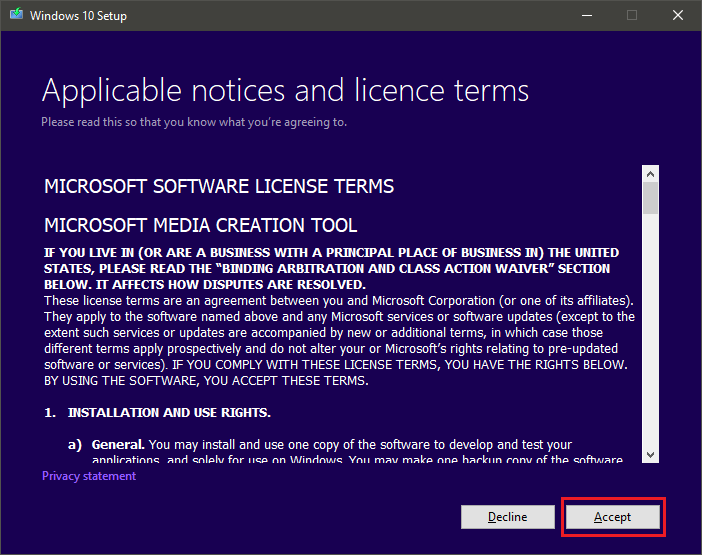Click the Windows 10 Setup title icon

[17, 15]
